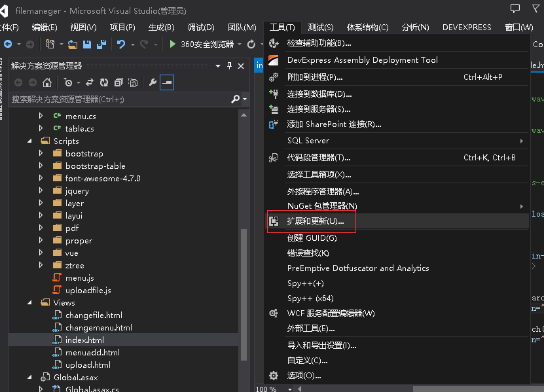Open the browser selection dropdown arrow
Image resolution: width=544 pixels, height=392 pixels.
(x=240, y=45)
